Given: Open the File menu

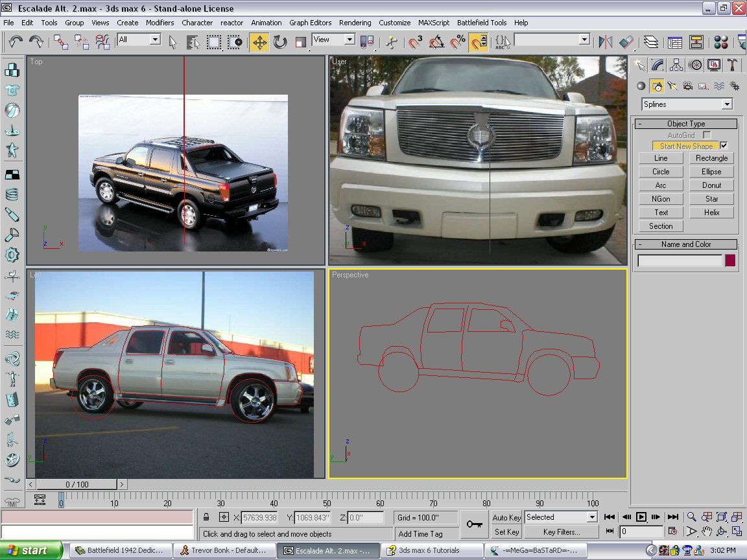Looking at the screenshot, I should [x=8, y=23].
